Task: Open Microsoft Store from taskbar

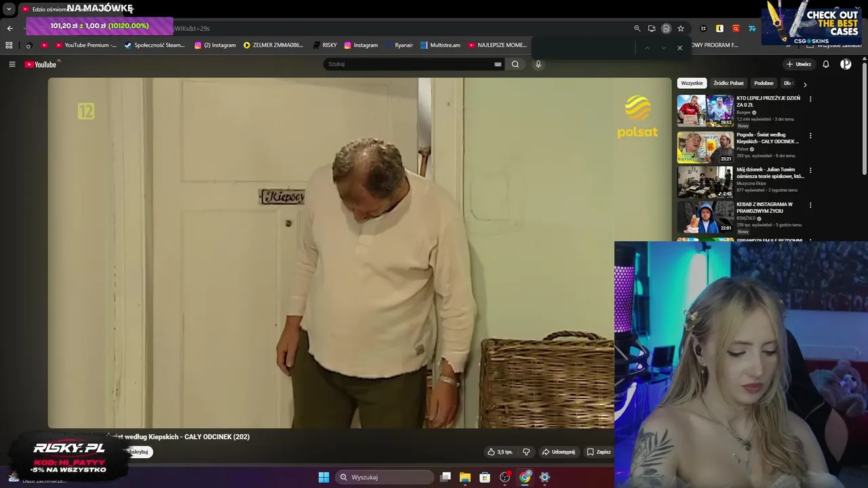Action: 485,477
